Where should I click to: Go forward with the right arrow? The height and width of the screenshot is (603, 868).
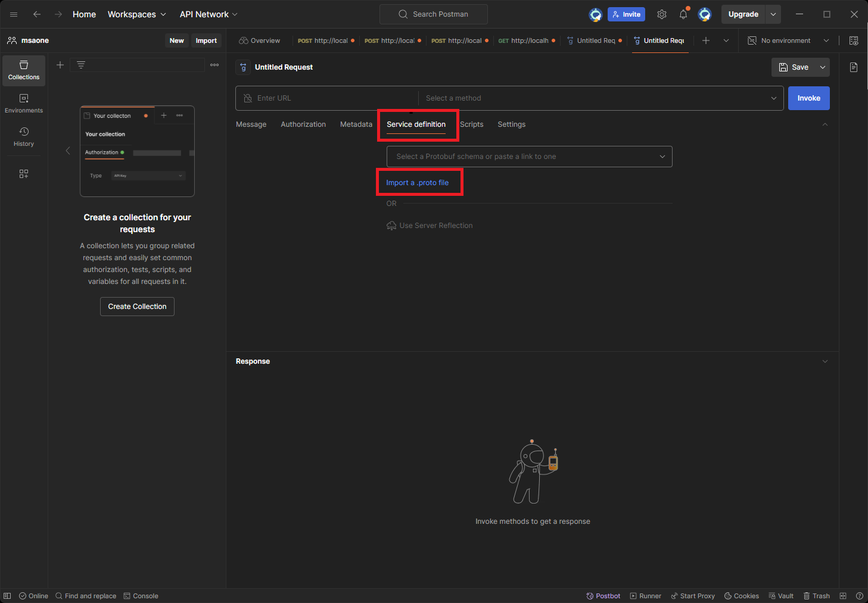58,14
